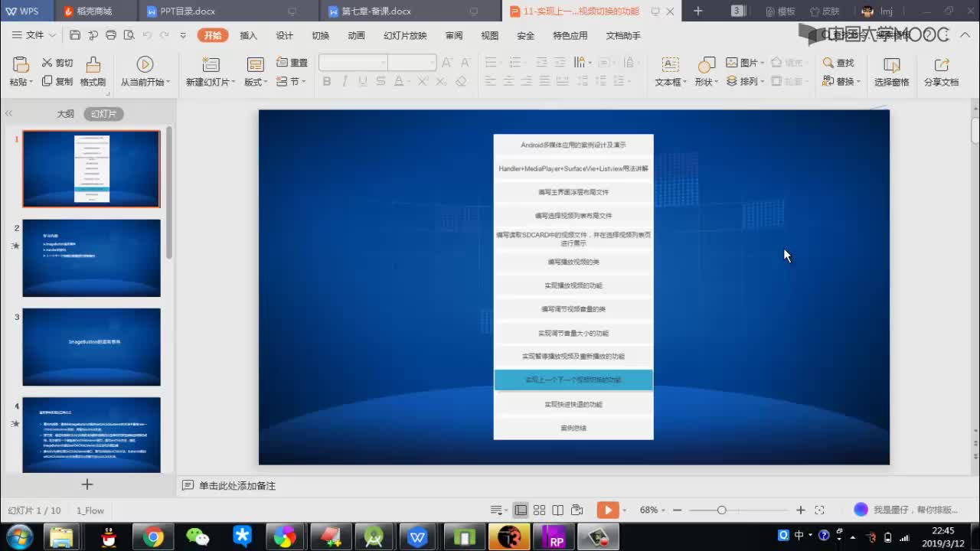Open the Transitions (切换) ribbon tab
Viewport: 980px width, 551px height.
[321, 35]
